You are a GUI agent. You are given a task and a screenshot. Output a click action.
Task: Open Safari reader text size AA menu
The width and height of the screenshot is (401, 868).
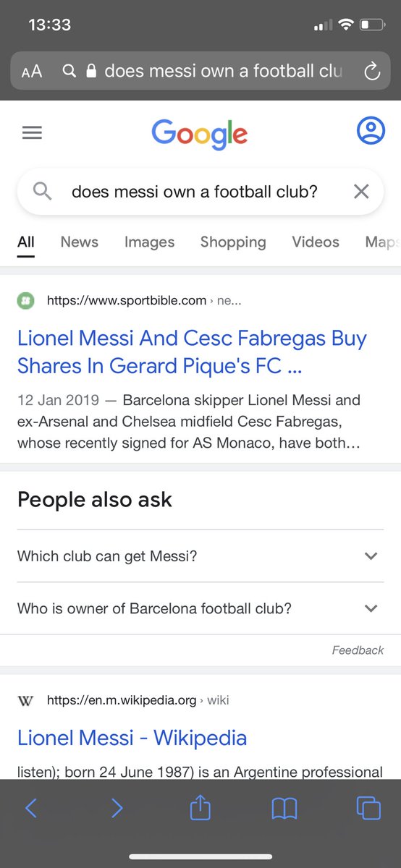pyautogui.click(x=32, y=71)
